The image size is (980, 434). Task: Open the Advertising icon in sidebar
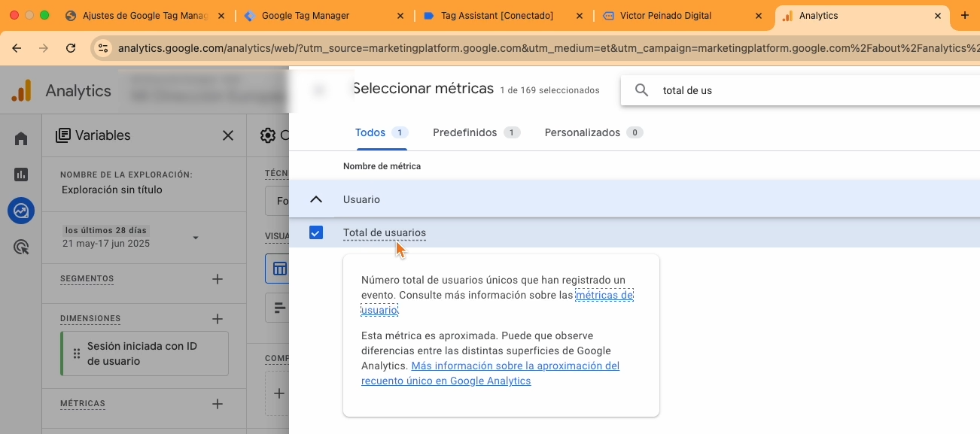click(21, 247)
